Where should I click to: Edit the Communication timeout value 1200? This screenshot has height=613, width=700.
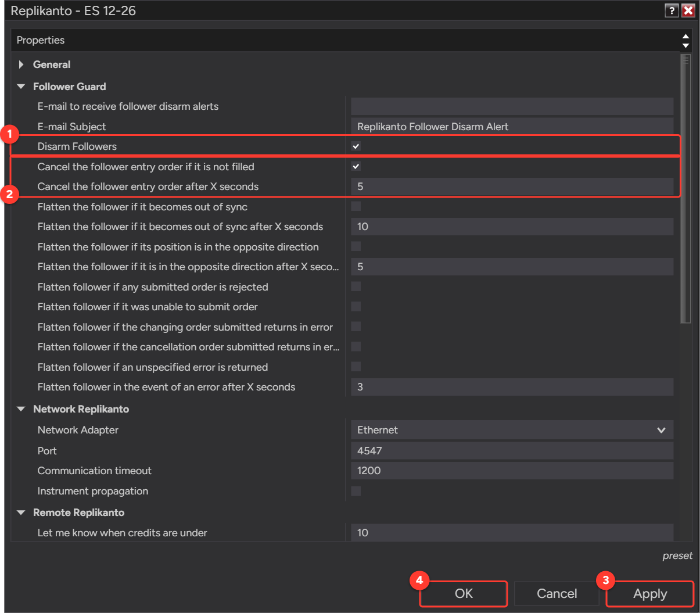pos(512,471)
